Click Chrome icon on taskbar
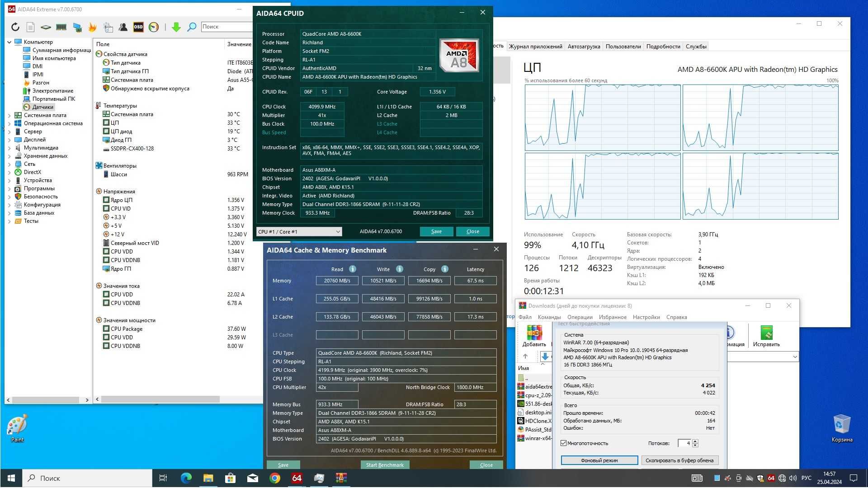Screen dimensions: 868x488 tap(275, 478)
